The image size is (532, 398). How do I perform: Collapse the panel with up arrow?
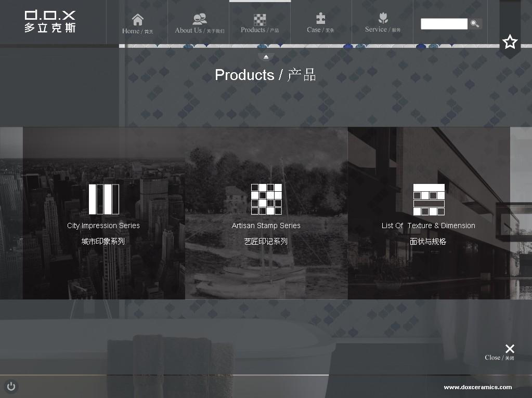tap(266, 57)
